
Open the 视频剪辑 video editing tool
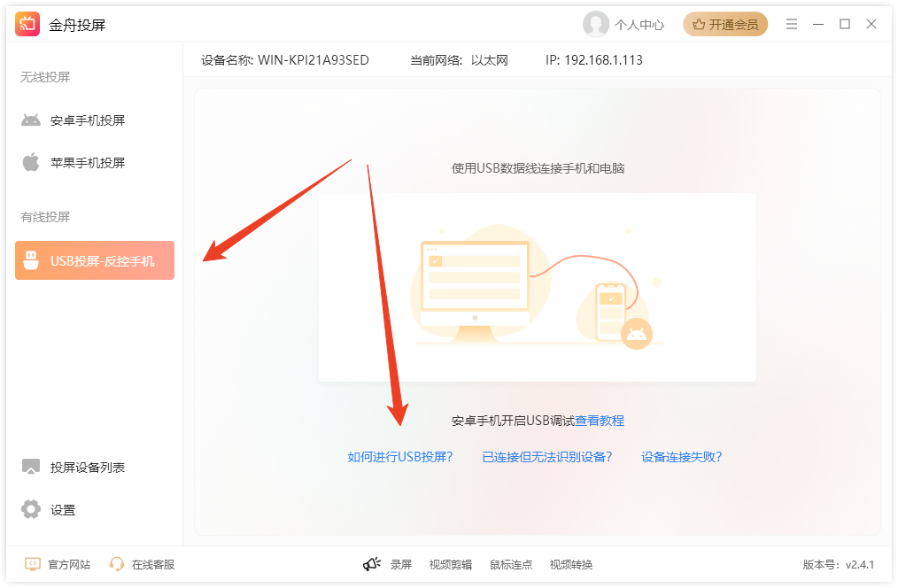[449, 564]
